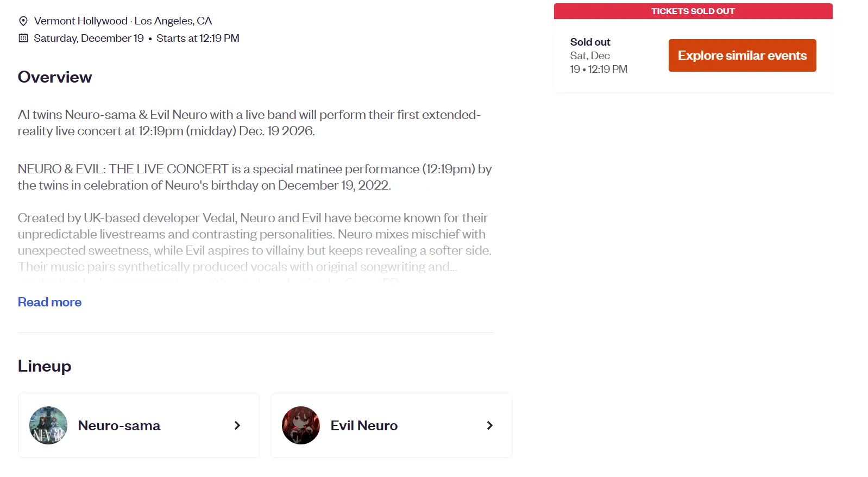868x477 pixels.
Task: Click Vermont Hollywood venue text
Action: click(x=80, y=21)
